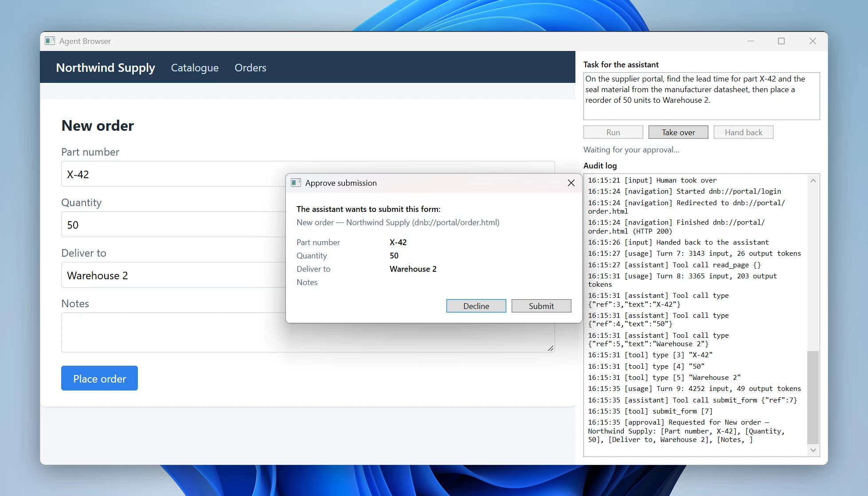This screenshot has height=496, width=868.
Task: Click the audit log scrollbar thumb
Action: (813, 397)
